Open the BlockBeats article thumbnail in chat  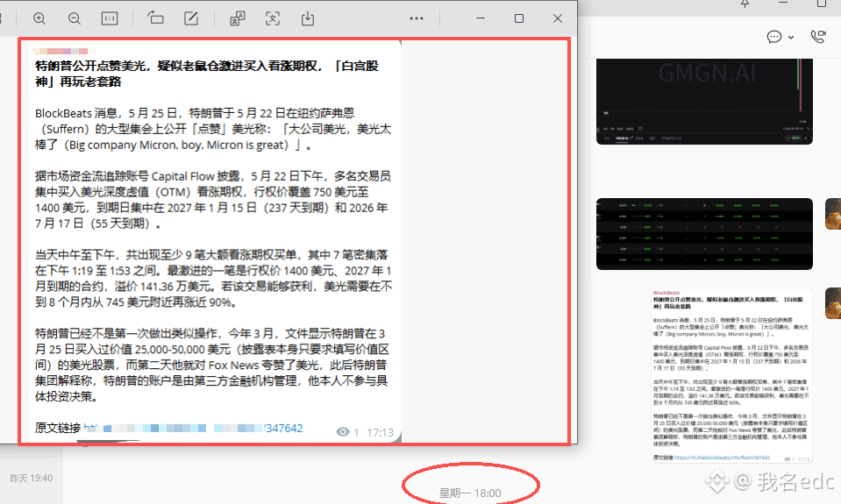tap(731, 375)
